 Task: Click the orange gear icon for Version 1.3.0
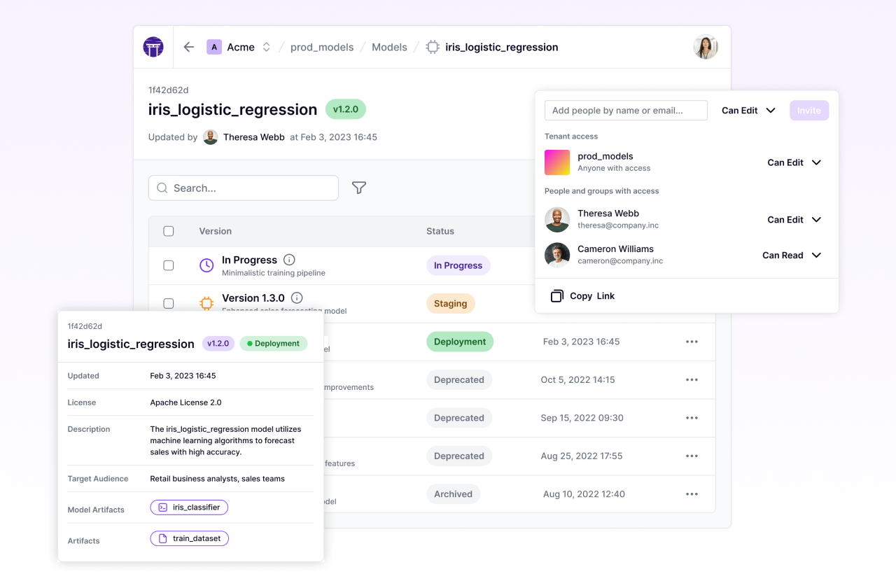pos(206,303)
